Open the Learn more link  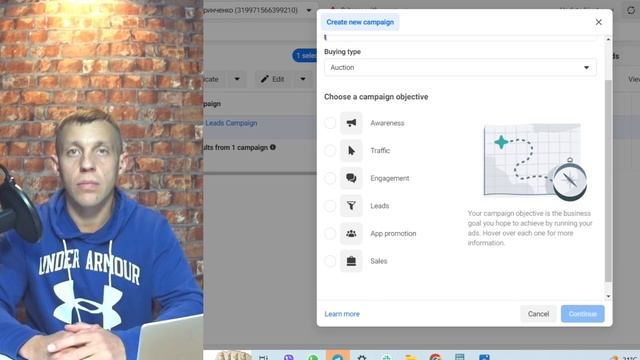[x=342, y=314]
